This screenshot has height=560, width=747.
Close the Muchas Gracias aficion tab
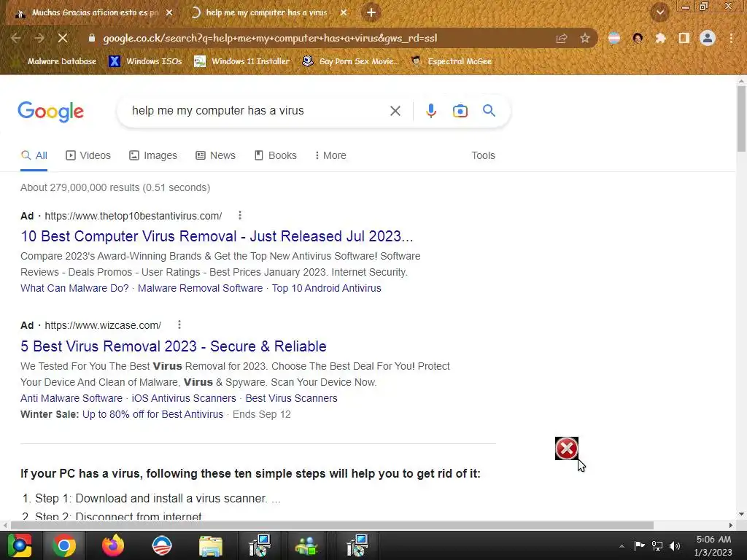(169, 13)
